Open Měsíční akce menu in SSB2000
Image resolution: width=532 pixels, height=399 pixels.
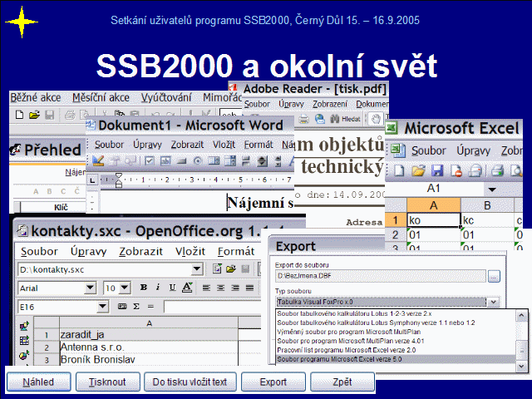(101, 98)
